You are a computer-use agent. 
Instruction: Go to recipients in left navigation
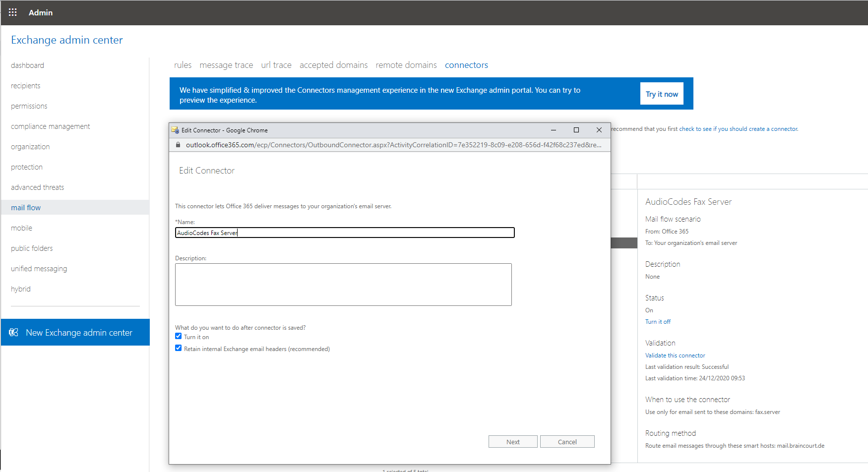click(26, 86)
